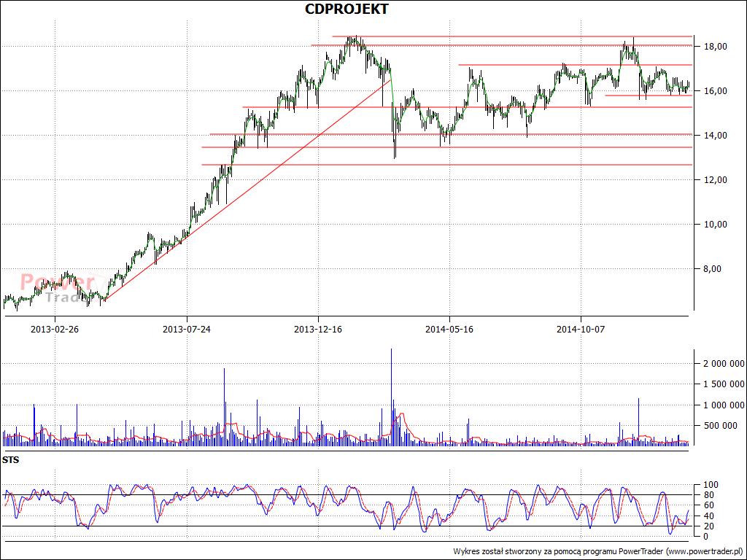This screenshot has width=747, height=560.
Task: Select the 2013-07-24 date label
Action: click(x=187, y=329)
